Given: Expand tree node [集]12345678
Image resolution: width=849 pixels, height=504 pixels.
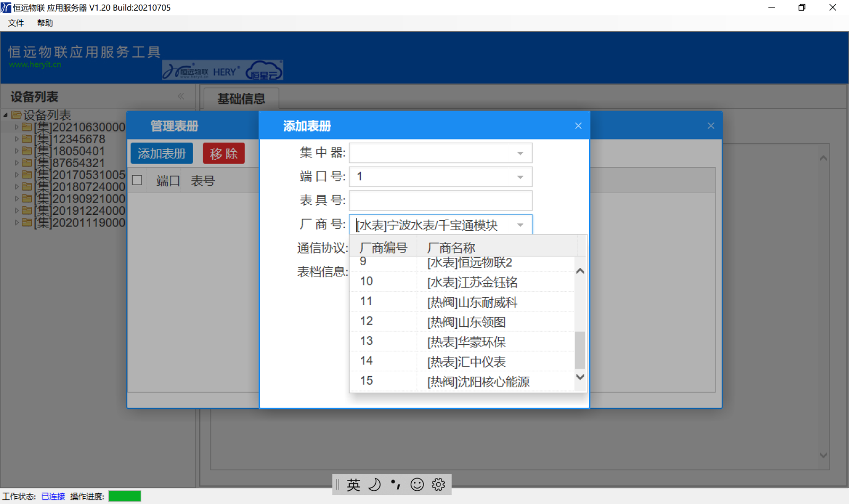Looking at the screenshot, I should pos(17,139).
